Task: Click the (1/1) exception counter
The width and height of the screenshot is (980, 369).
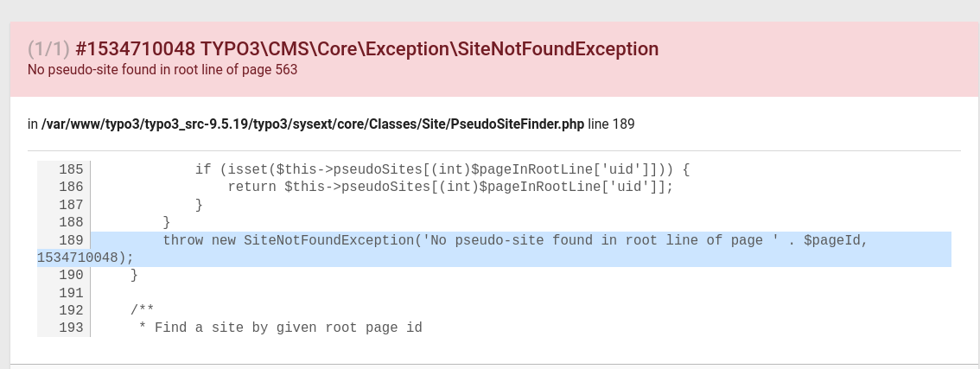Action: click(48, 49)
